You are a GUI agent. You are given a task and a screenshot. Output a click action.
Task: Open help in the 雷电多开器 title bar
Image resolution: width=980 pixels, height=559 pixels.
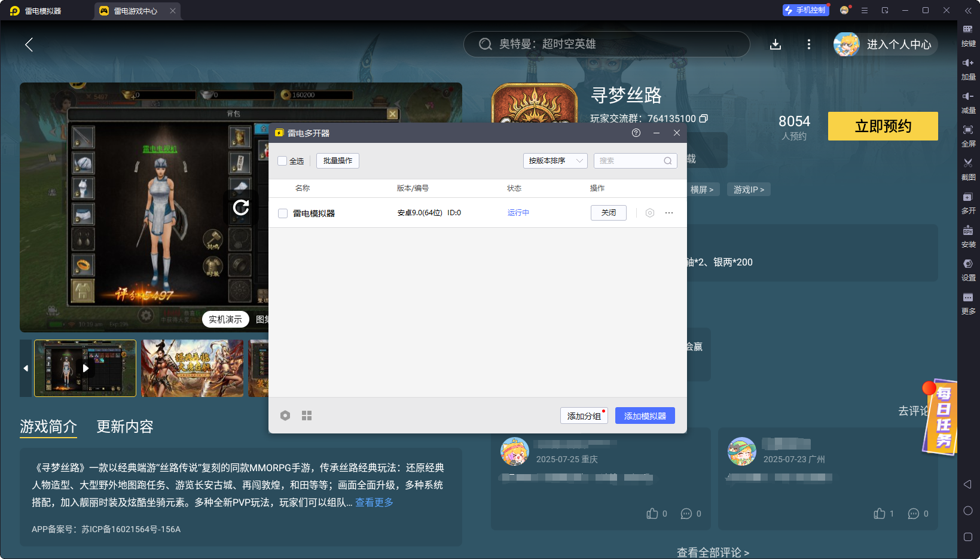point(636,133)
